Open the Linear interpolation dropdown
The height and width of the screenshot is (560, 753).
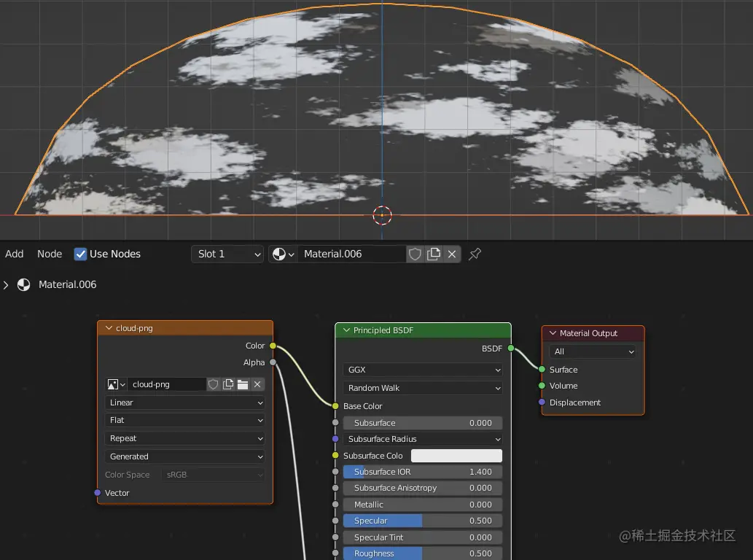[185, 402]
